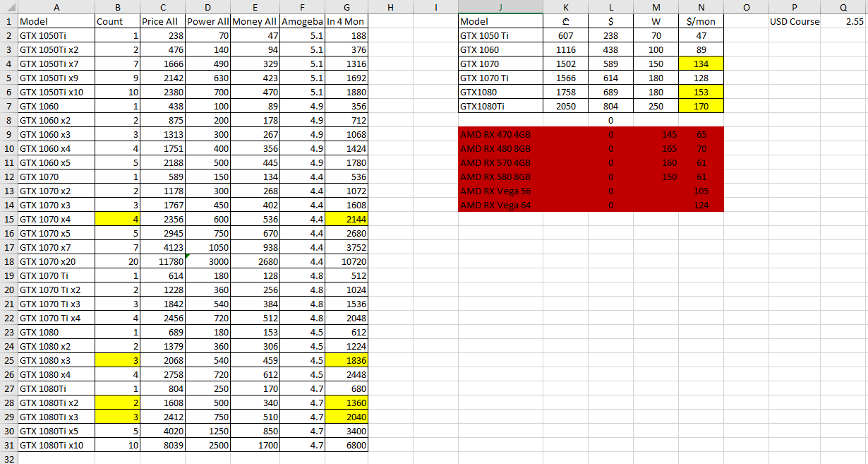The height and width of the screenshot is (464, 868).
Task: Select row header 18
Action: [8, 261]
